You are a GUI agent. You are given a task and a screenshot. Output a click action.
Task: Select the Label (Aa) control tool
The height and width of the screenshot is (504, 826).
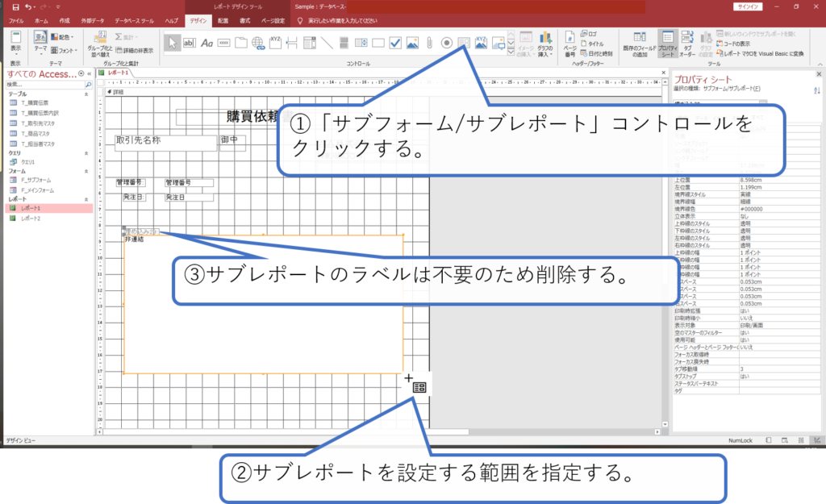tap(207, 42)
